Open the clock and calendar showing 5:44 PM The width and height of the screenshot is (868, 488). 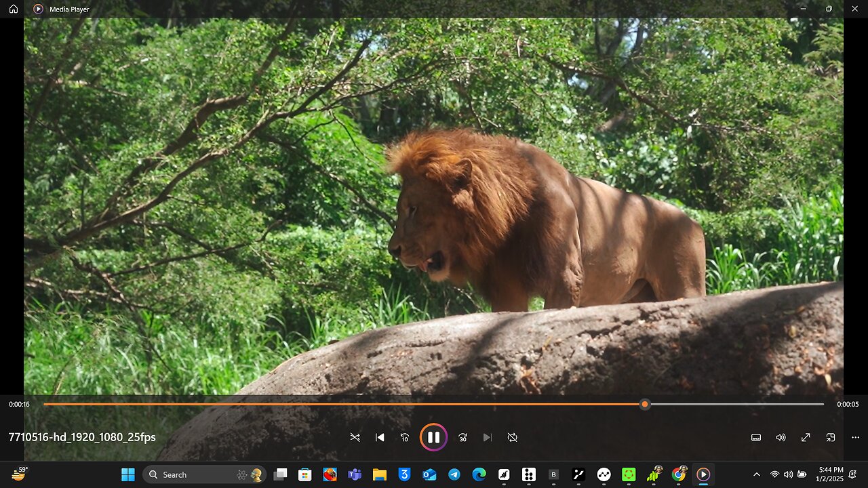pos(831,474)
